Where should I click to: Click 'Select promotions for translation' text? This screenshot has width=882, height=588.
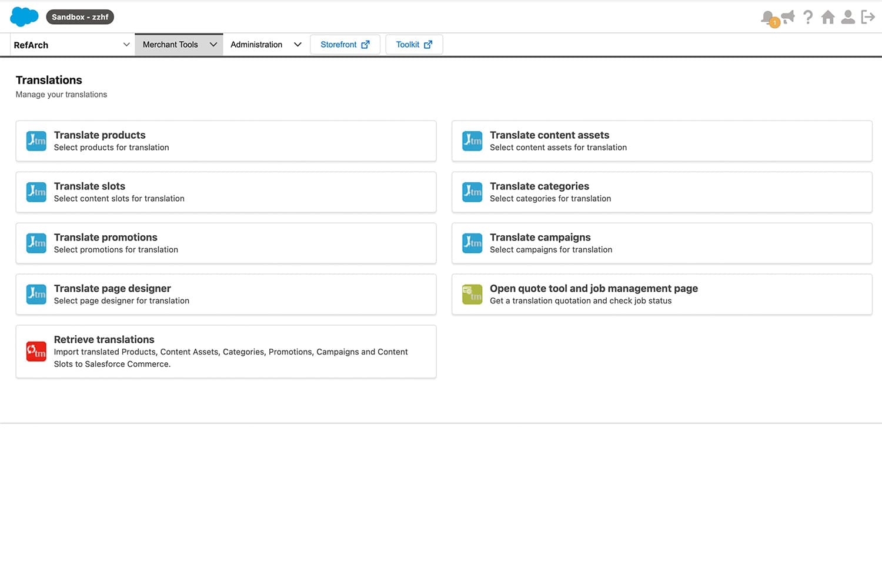click(x=116, y=250)
